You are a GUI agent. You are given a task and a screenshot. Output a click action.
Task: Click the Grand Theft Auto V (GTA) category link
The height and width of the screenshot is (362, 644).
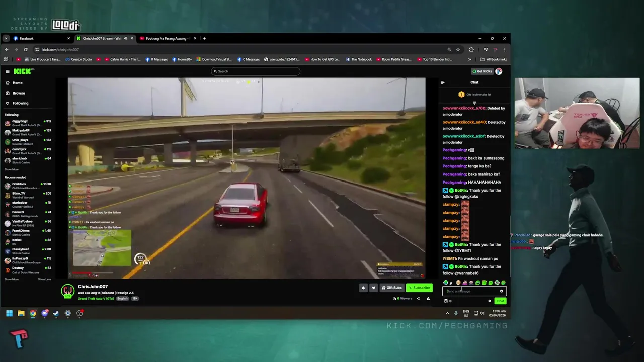pyautogui.click(x=96, y=298)
